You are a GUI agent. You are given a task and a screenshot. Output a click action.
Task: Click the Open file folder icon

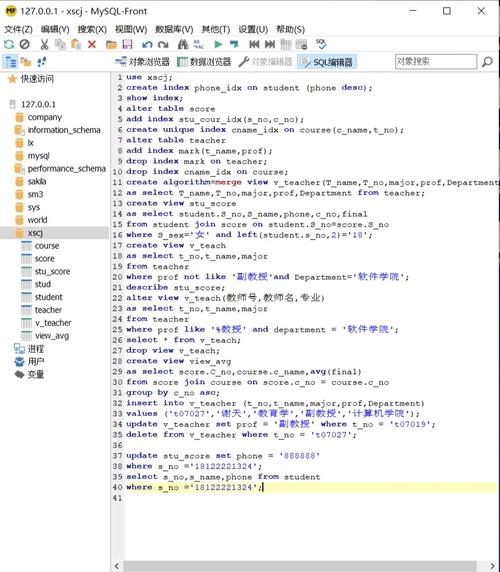pyautogui.click(x=111, y=45)
